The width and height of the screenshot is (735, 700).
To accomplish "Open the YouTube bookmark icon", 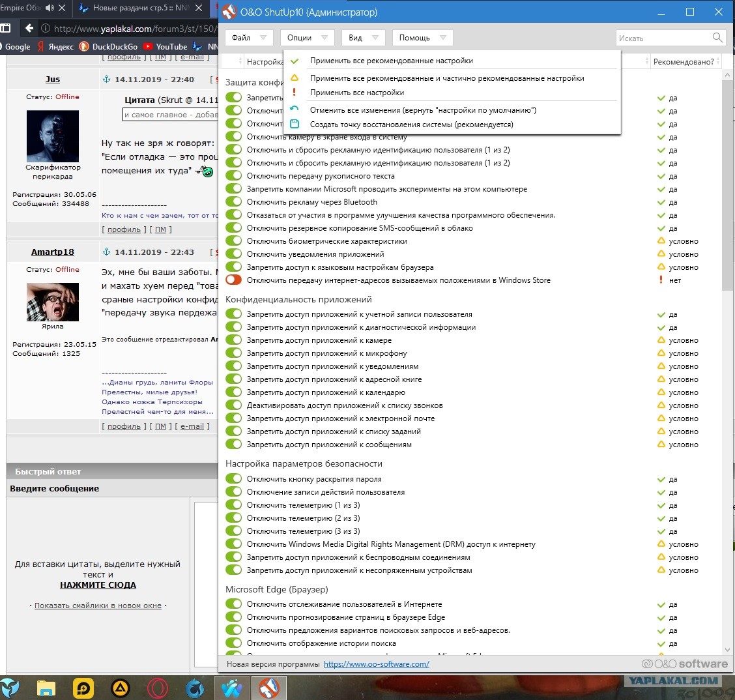I will [148, 46].
